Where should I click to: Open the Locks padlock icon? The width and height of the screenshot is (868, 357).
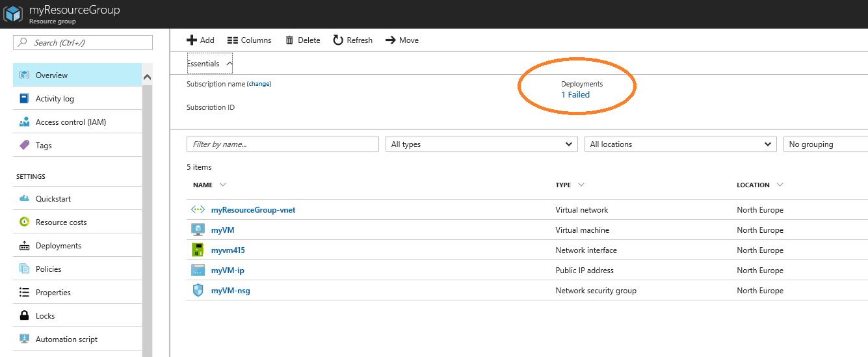click(25, 316)
